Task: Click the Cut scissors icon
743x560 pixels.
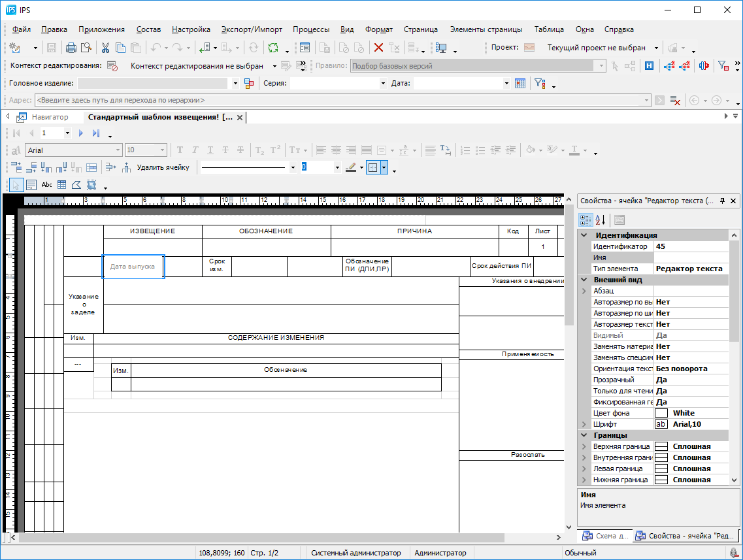Action: tap(105, 48)
